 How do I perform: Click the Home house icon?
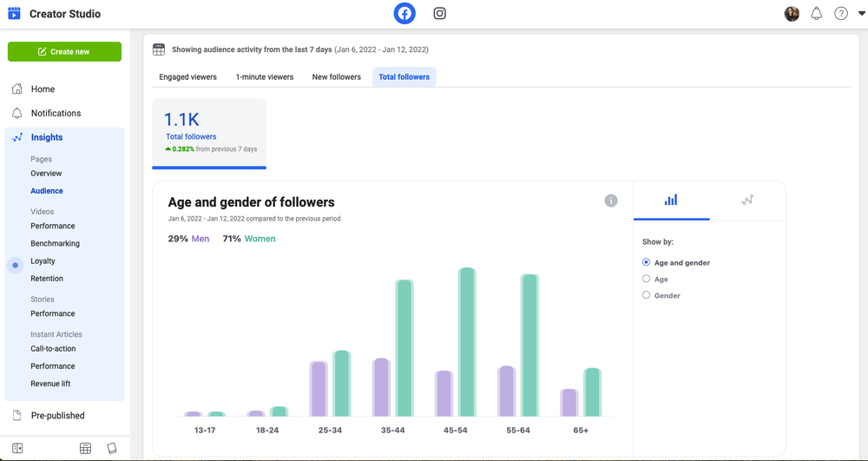(x=17, y=89)
